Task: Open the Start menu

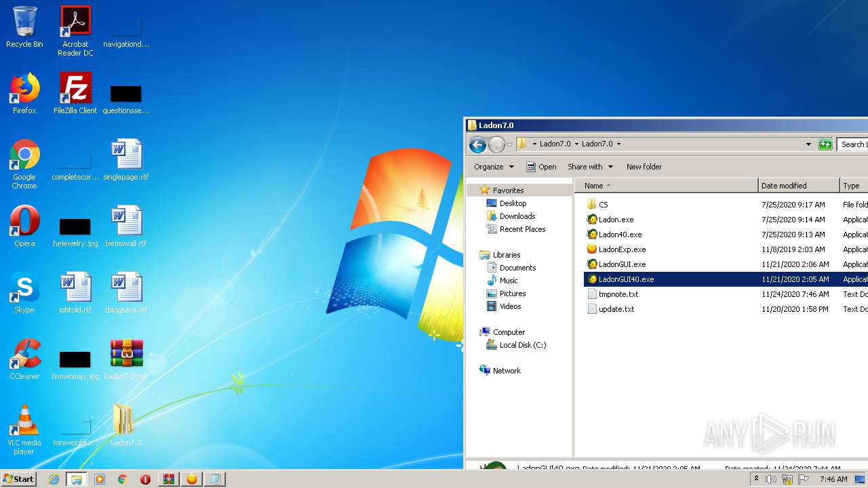Action: 18,479
